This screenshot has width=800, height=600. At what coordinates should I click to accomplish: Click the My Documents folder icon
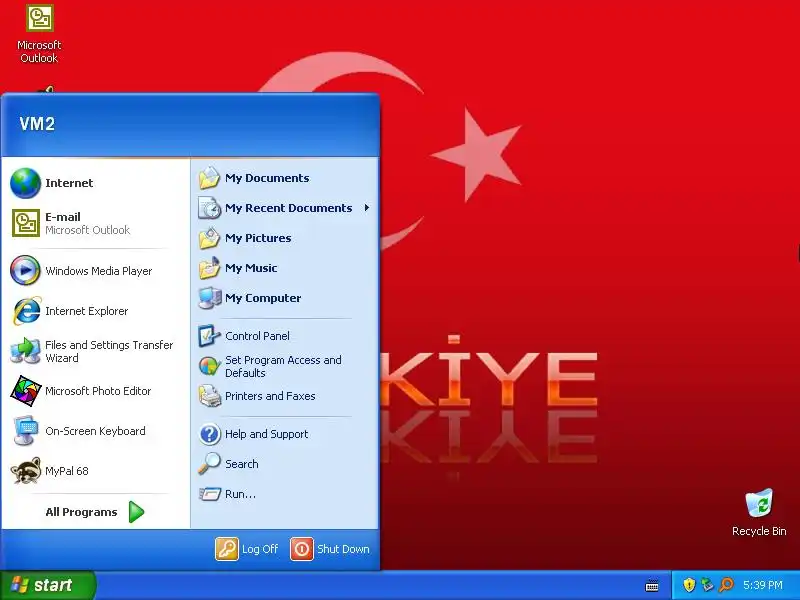click(209, 178)
